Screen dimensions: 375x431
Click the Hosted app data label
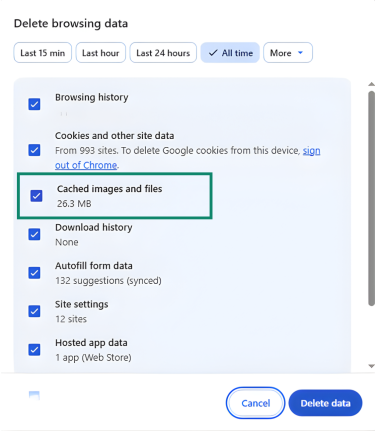click(x=91, y=342)
